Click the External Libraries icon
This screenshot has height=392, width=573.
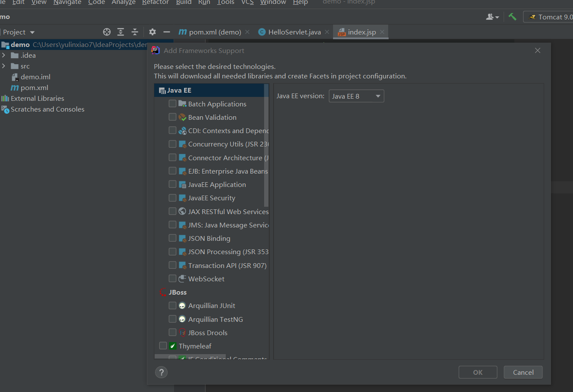tap(5, 98)
